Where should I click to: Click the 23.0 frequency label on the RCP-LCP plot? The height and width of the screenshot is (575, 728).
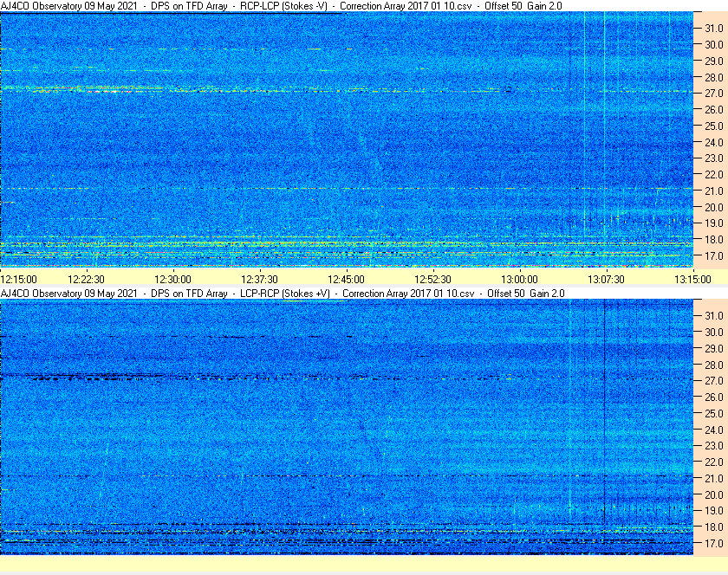point(714,158)
